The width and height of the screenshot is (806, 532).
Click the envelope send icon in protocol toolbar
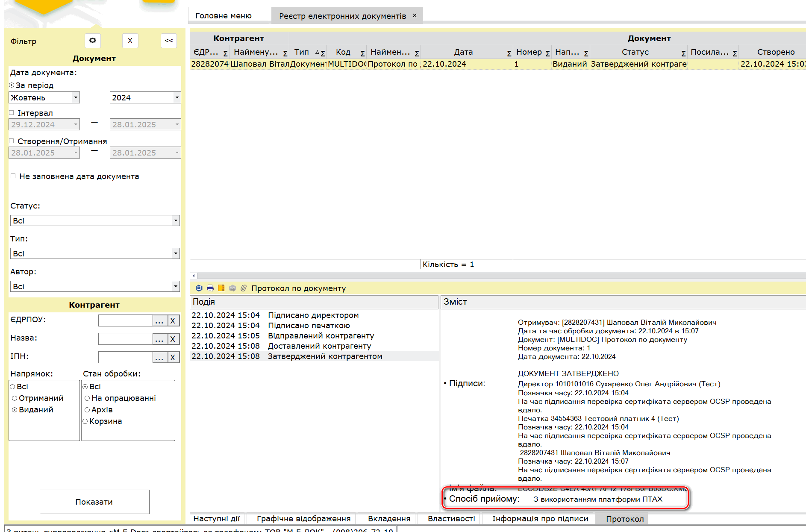[232, 288]
